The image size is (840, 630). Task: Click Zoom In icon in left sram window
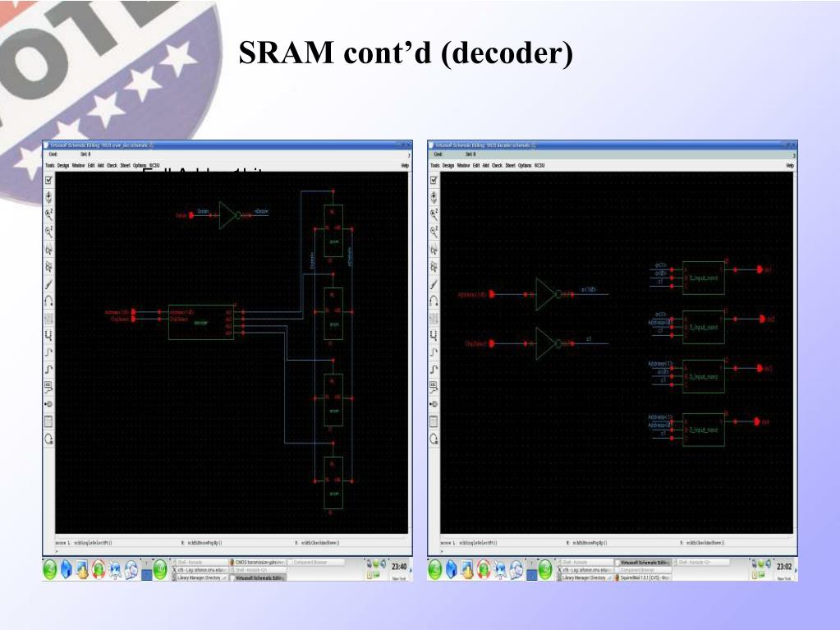pos(48,215)
